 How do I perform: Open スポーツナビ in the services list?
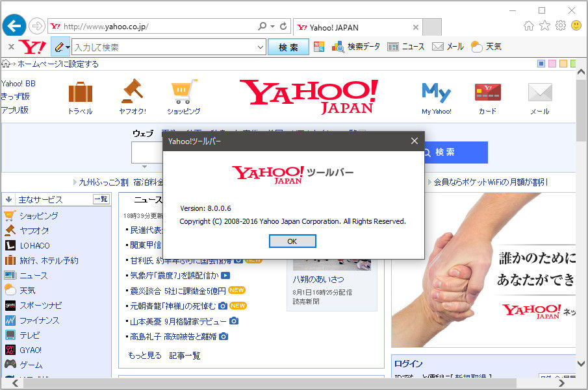40,306
